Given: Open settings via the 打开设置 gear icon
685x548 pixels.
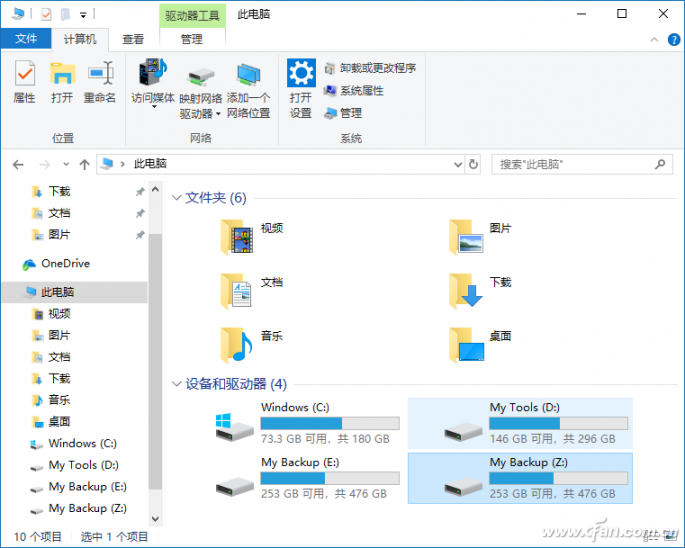Looking at the screenshot, I should (x=301, y=73).
